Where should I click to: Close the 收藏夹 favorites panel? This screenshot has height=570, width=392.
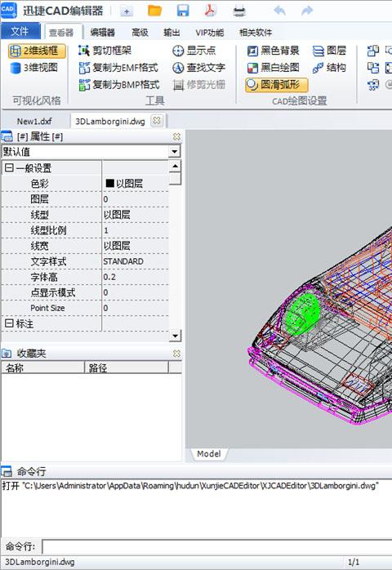pyautogui.click(x=176, y=354)
